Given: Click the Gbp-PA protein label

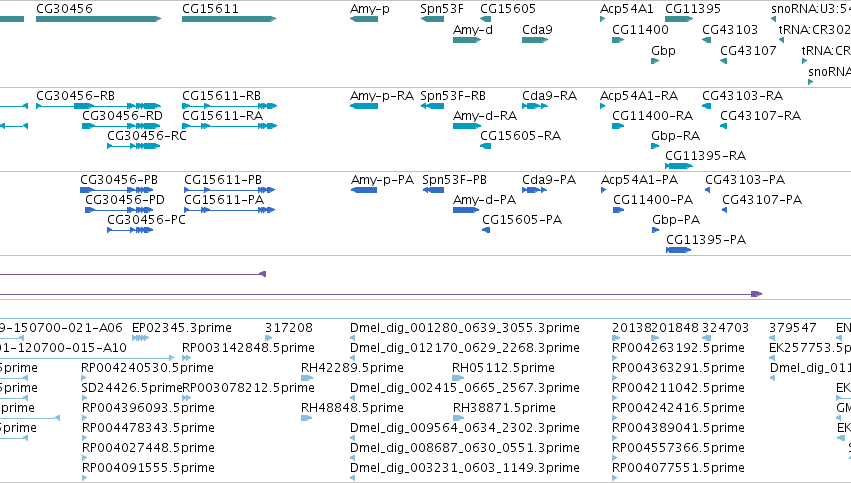Looking at the screenshot, I should (676, 220).
